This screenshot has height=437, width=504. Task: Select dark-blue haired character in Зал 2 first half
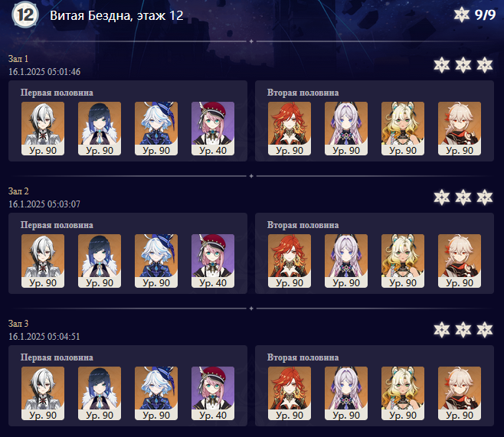(100, 261)
